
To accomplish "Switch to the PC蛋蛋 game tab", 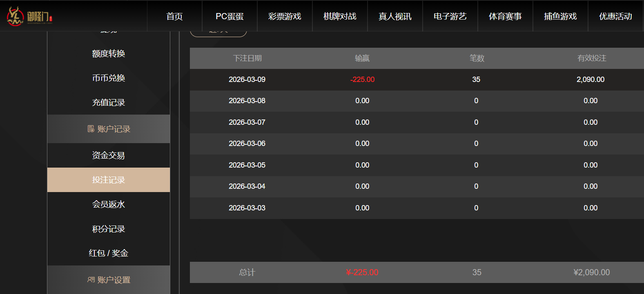I will tap(229, 16).
